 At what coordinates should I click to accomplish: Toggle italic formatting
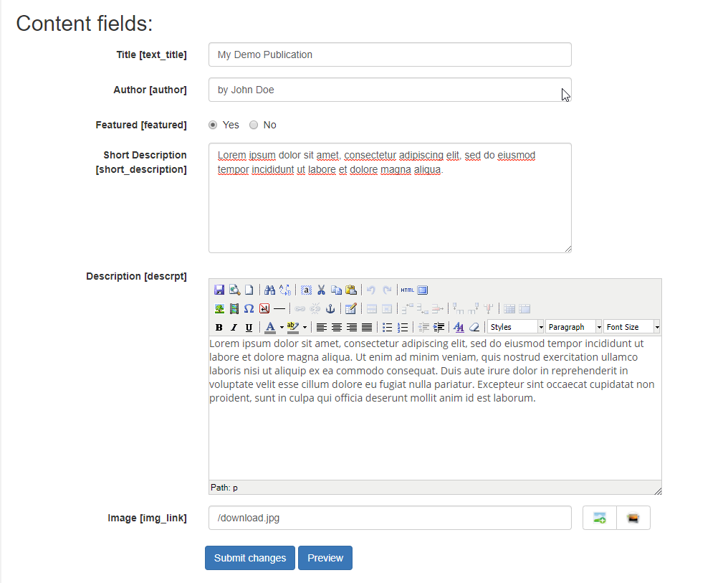234,327
